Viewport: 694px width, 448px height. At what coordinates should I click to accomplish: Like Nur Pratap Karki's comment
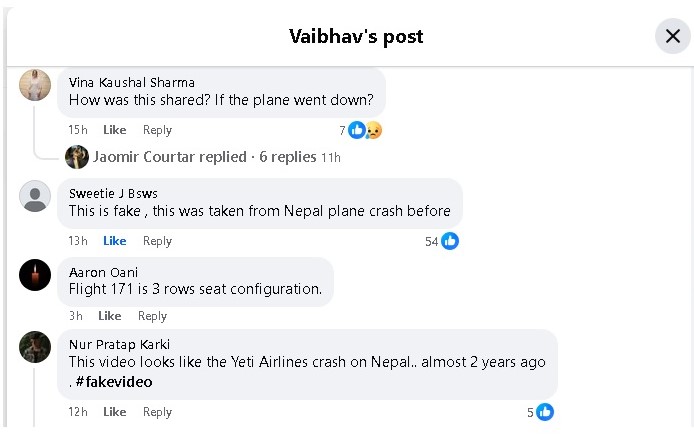114,412
